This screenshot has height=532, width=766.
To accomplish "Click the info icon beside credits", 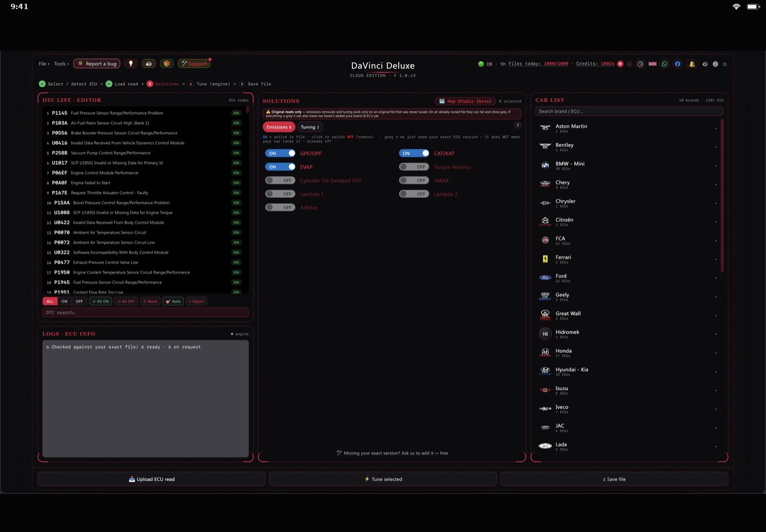I will (629, 64).
